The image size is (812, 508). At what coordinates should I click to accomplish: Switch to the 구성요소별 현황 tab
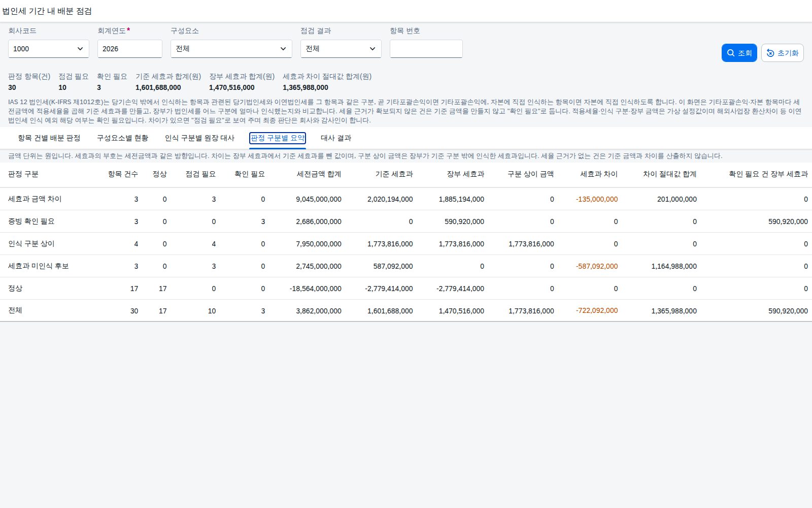coord(123,138)
